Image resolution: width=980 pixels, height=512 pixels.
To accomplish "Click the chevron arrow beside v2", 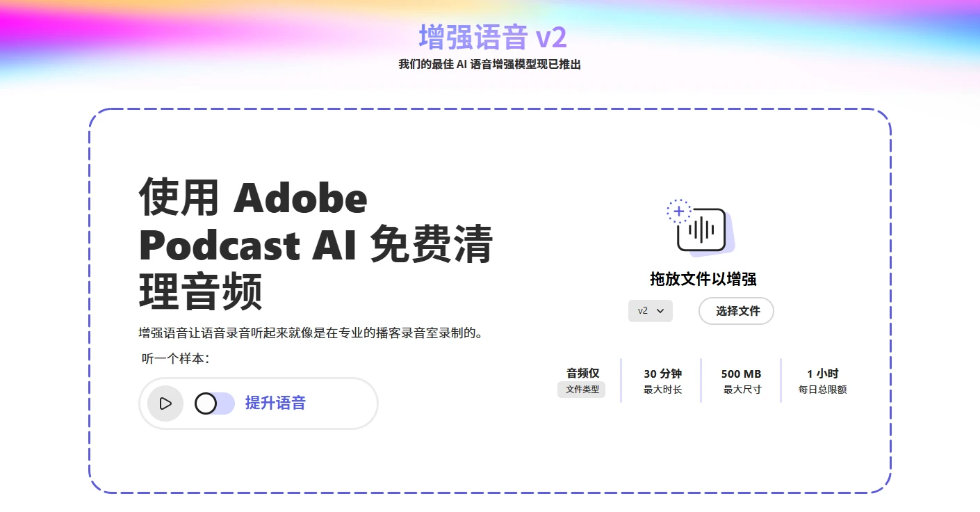I will (x=660, y=311).
